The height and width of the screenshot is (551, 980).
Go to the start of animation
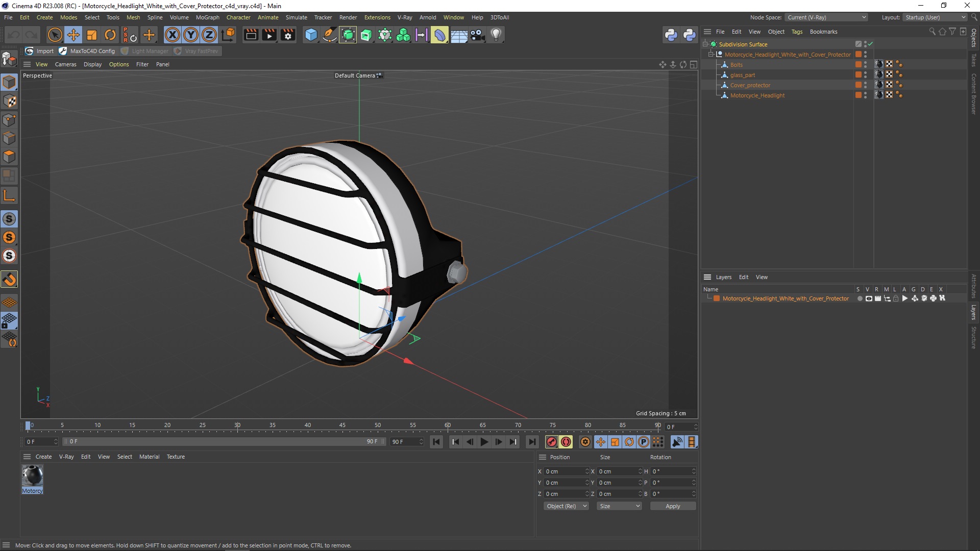pos(436,442)
